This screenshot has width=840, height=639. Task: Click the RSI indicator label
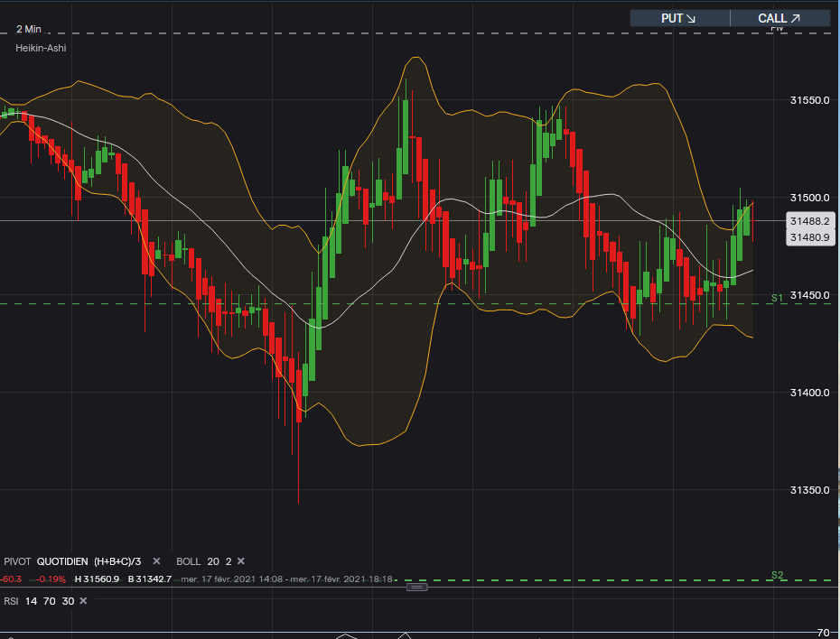click(x=12, y=601)
